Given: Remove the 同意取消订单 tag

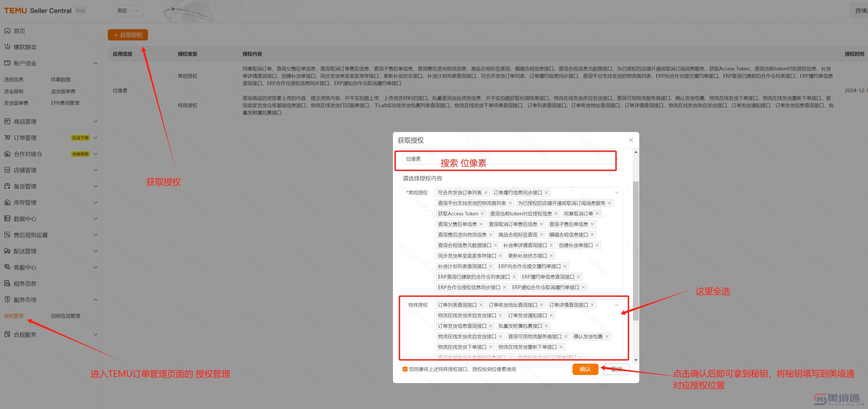Looking at the screenshot, I should tap(597, 214).
